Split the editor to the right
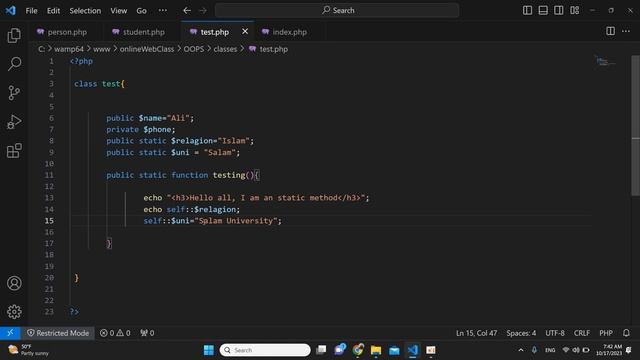Viewport: 640px width, 360px height. (610, 31)
